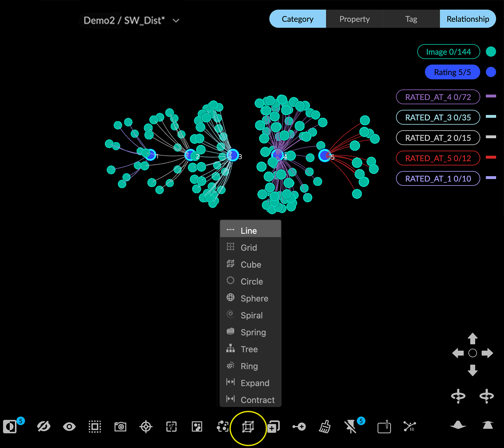504x448 pixels.
Task: Click the crossed-out eye hide icon
Action: click(x=44, y=427)
